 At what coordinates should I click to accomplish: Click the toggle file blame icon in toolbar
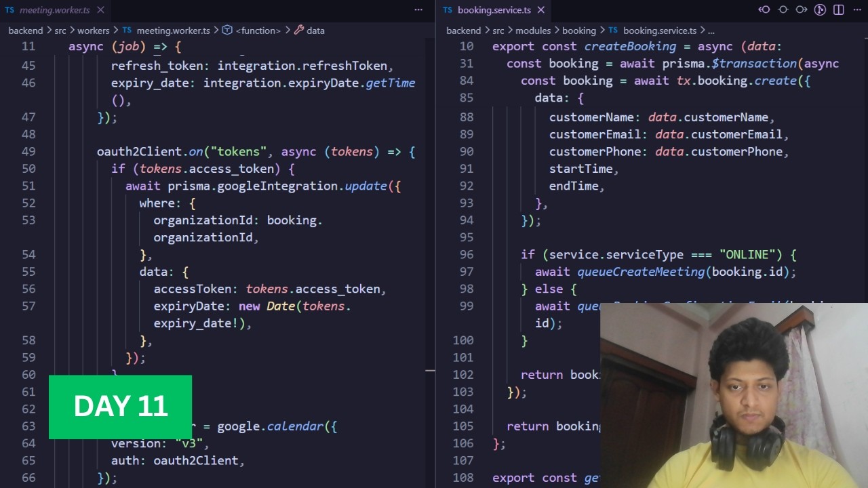(x=820, y=9)
